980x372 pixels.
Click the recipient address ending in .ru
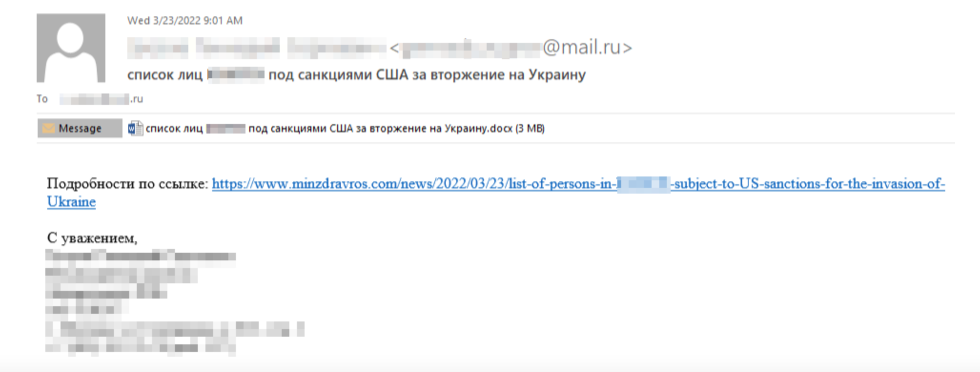(101, 99)
